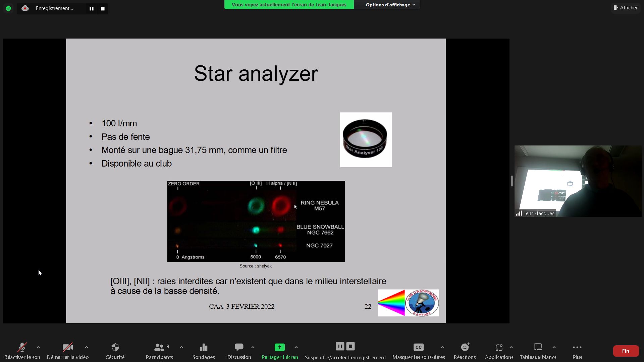644x362 pixels.
Task: Click slide page number 22
Action: coord(368,307)
